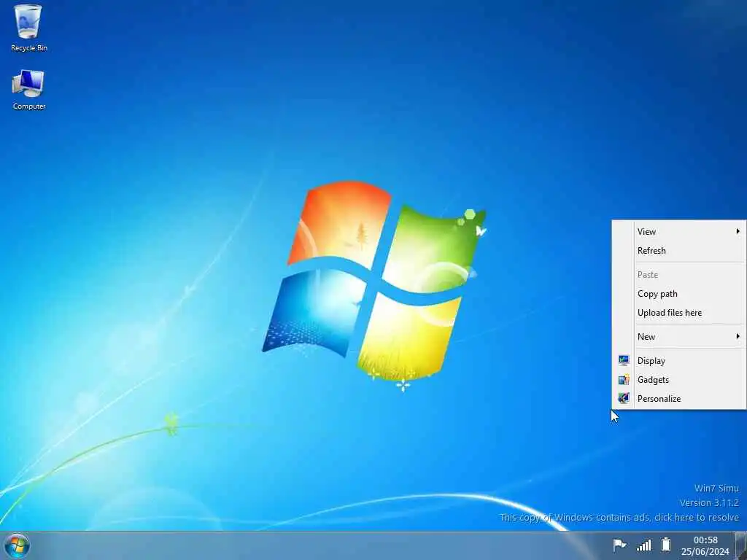Screen dimensions: 747x560
Task: Select the Computer desktop icon
Action: click(x=28, y=90)
